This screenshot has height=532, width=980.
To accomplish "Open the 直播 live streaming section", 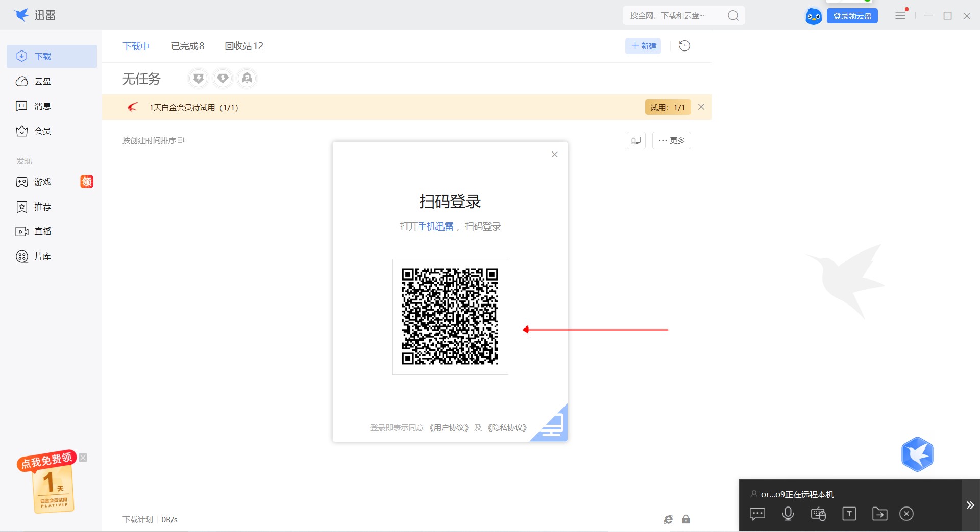I will [x=52, y=232].
